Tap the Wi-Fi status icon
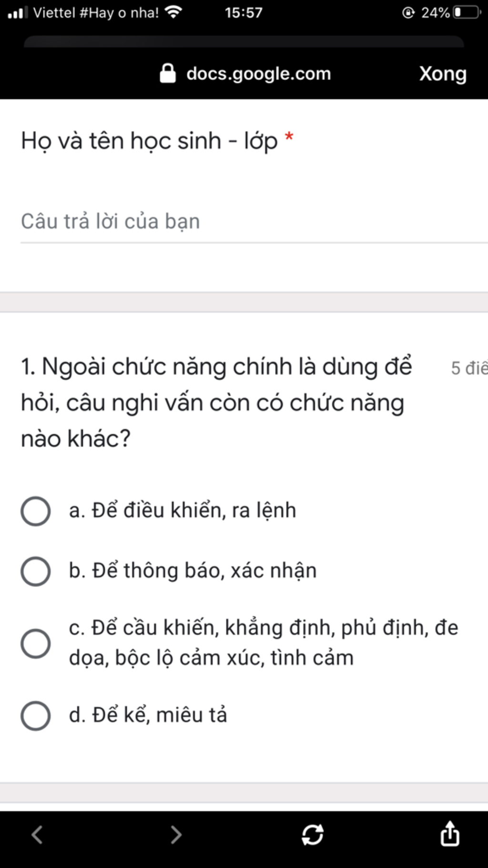The image size is (488, 868). [173, 12]
